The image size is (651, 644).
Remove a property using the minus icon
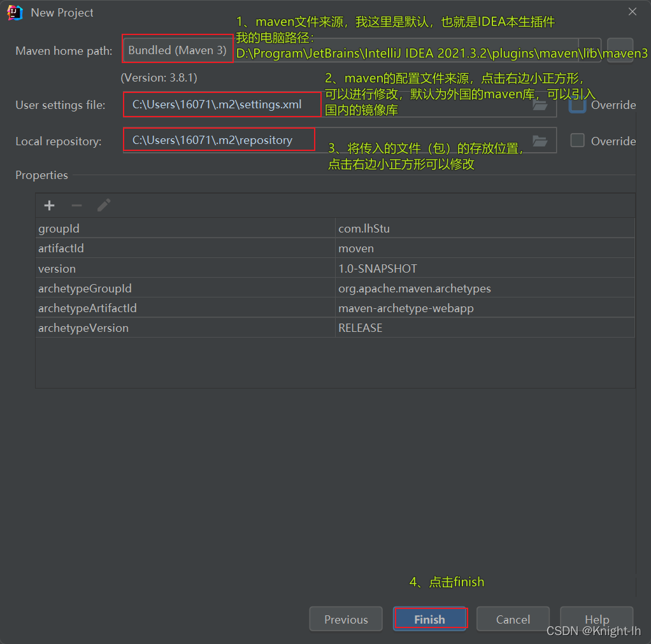click(x=76, y=205)
